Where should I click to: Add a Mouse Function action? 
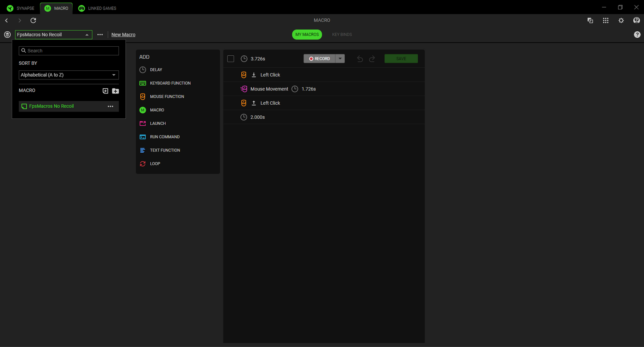click(x=167, y=97)
